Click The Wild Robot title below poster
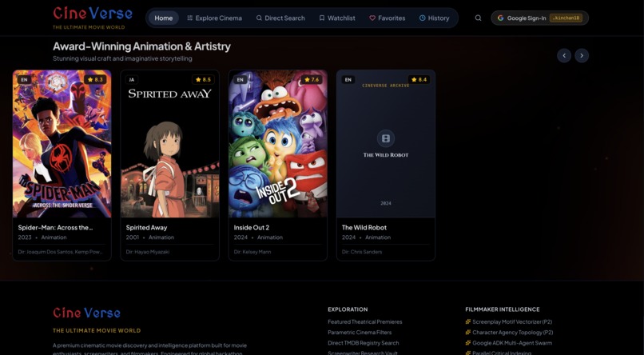The image size is (644, 355). coord(364,227)
